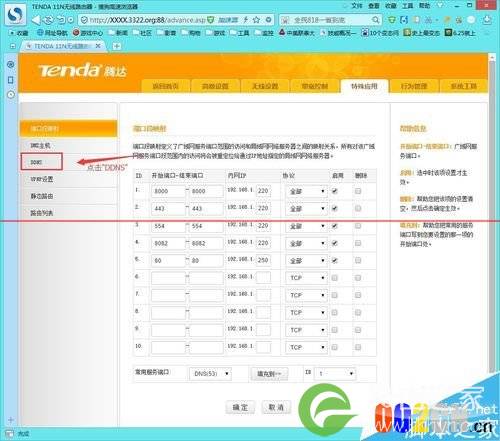Image resolution: width=500 pixels, height=441 pixels.
Task: Switch to the 无线设置 tab
Action: pos(265,86)
